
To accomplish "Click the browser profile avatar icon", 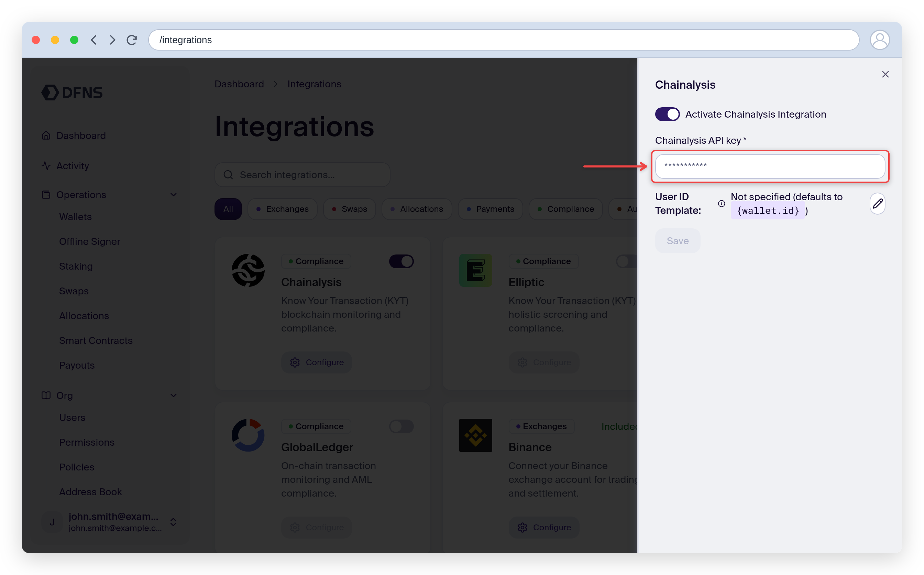I will tap(880, 40).
